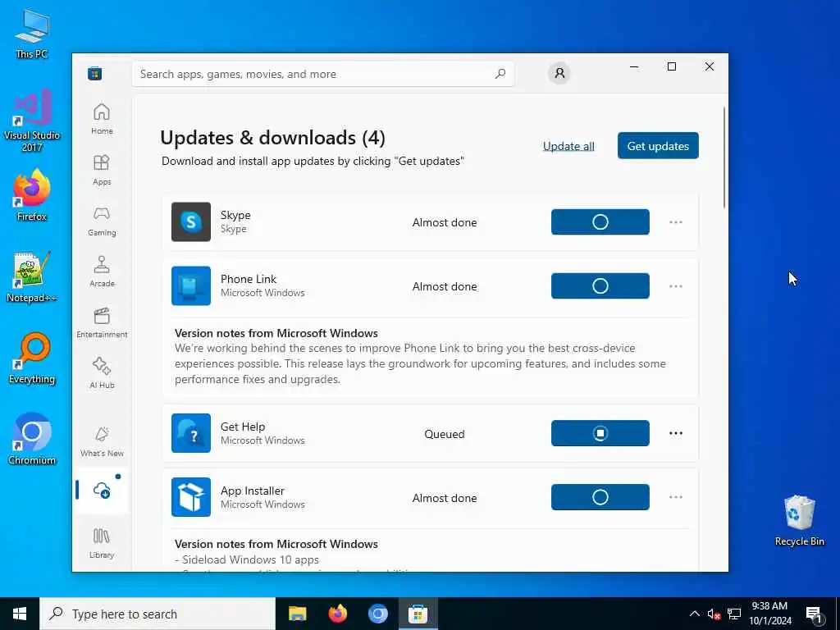Click Skype's update progress button

[x=600, y=221]
